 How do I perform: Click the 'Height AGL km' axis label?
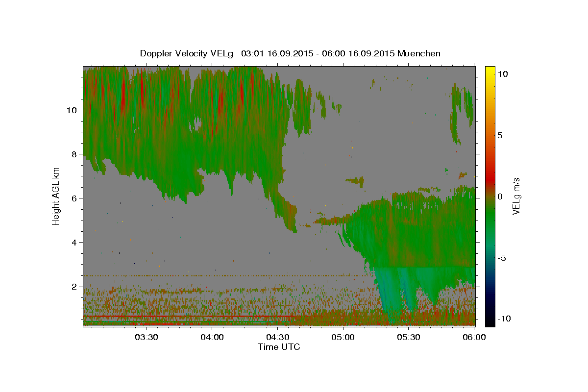click(x=56, y=196)
